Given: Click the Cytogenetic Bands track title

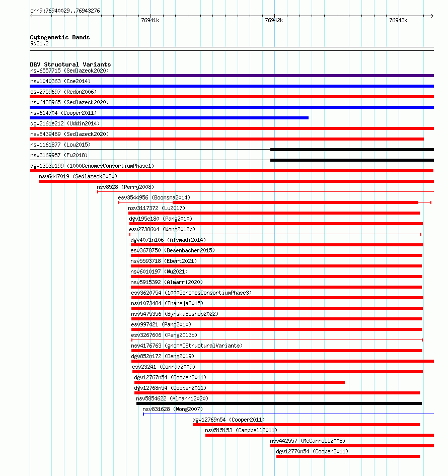Looking at the screenshot, I should 60,37.
